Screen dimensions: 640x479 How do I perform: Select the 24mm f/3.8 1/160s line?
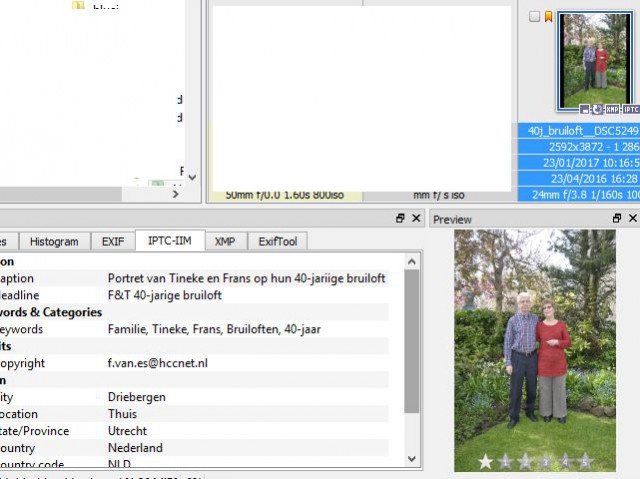point(585,195)
